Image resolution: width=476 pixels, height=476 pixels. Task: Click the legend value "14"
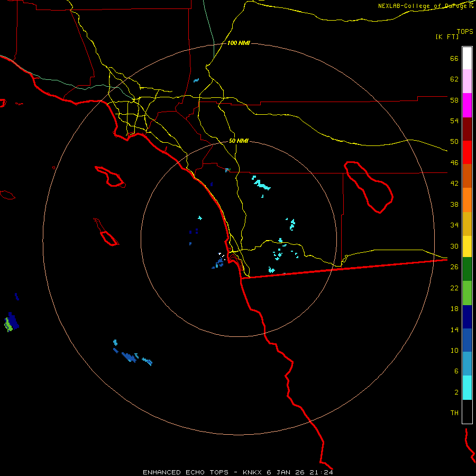pyautogui.click(x=454, y=329)
